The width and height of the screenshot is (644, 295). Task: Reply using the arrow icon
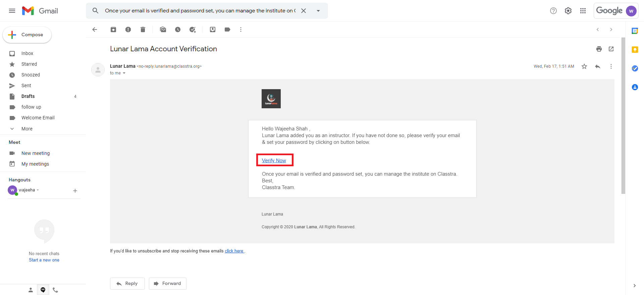click(x=598, y=66)
